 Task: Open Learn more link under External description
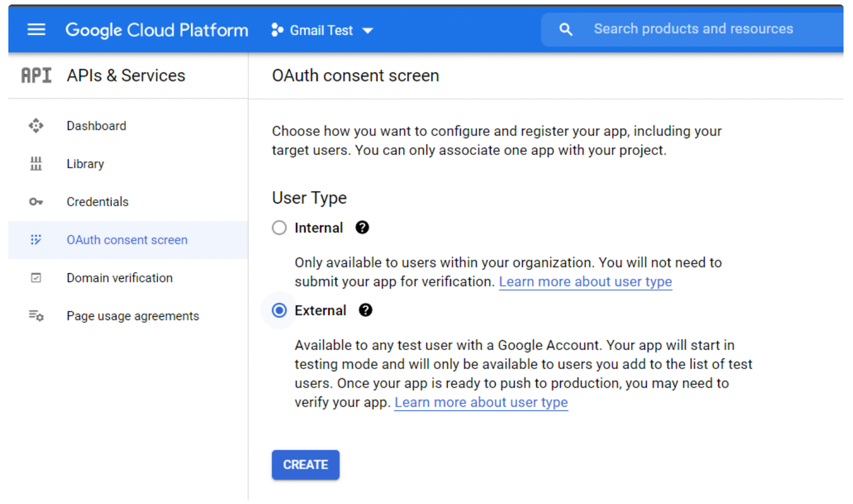tap(481, 403)
